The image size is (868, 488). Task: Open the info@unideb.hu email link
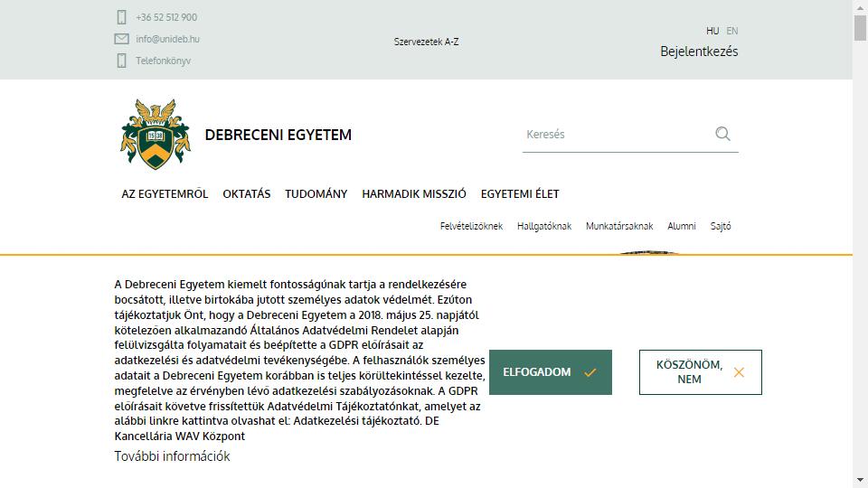coord(167,39)
